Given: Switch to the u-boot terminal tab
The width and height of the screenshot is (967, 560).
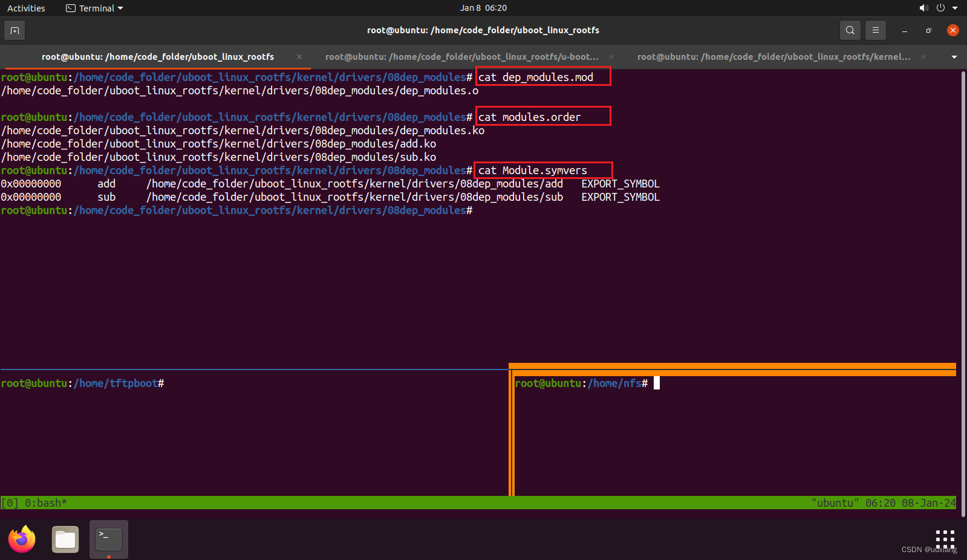Looking at the screenshot, I should tap(462, 57).
